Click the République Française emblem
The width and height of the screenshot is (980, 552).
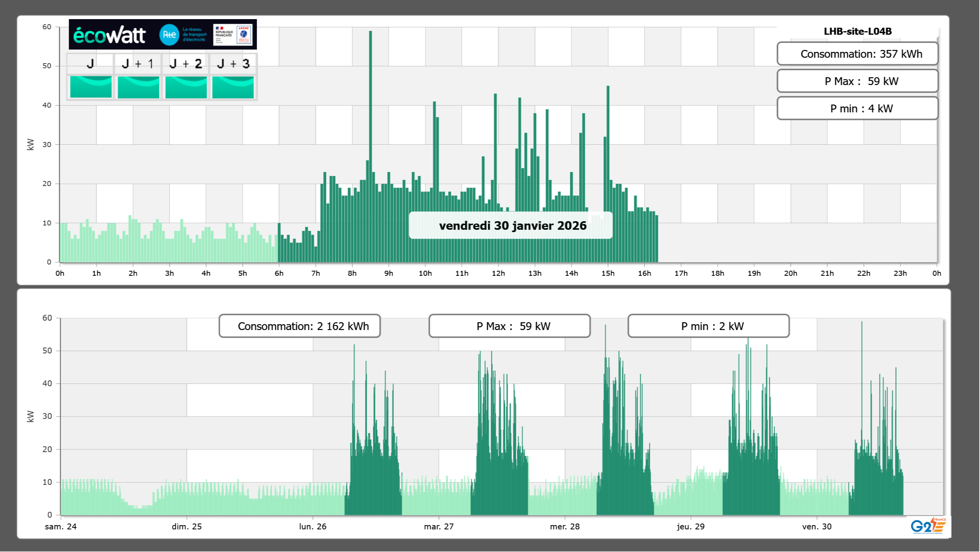coord(224,35)
